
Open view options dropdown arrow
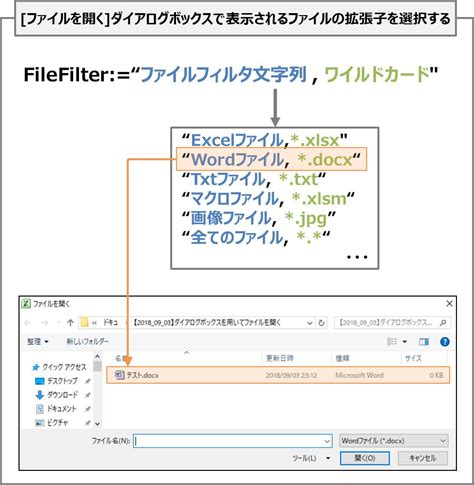tap(405, 342)
